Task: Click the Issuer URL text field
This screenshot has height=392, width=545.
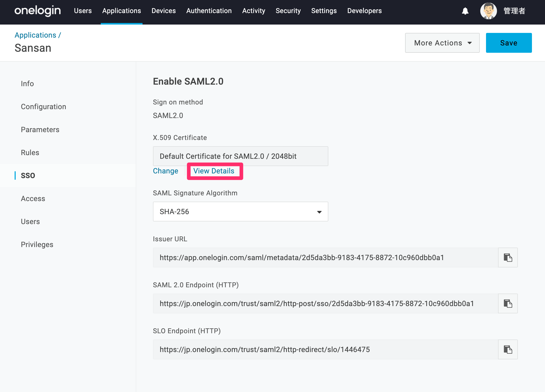Action: pyautogui.click(x=325, y=258)
